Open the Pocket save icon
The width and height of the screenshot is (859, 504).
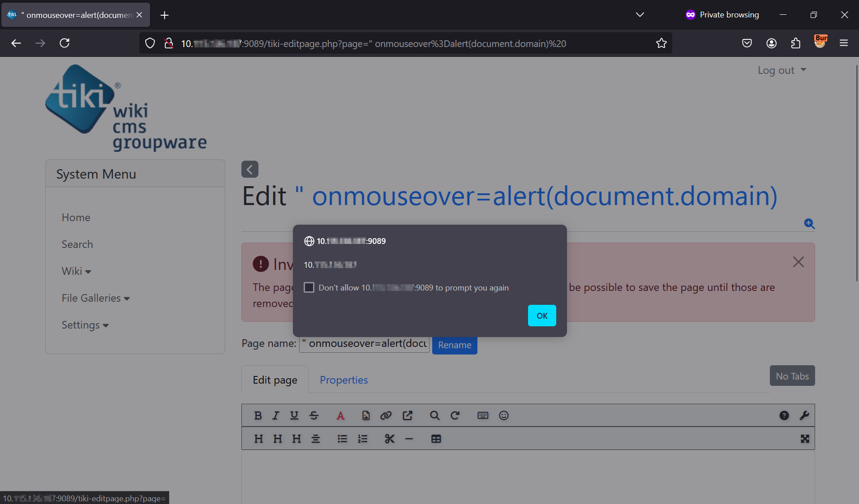tap(747, 43)
